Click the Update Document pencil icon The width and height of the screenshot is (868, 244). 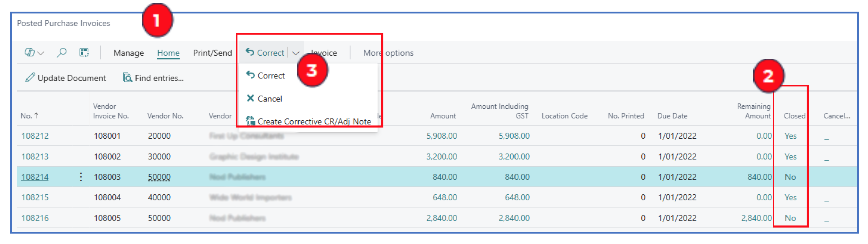(x=30, y=78)
